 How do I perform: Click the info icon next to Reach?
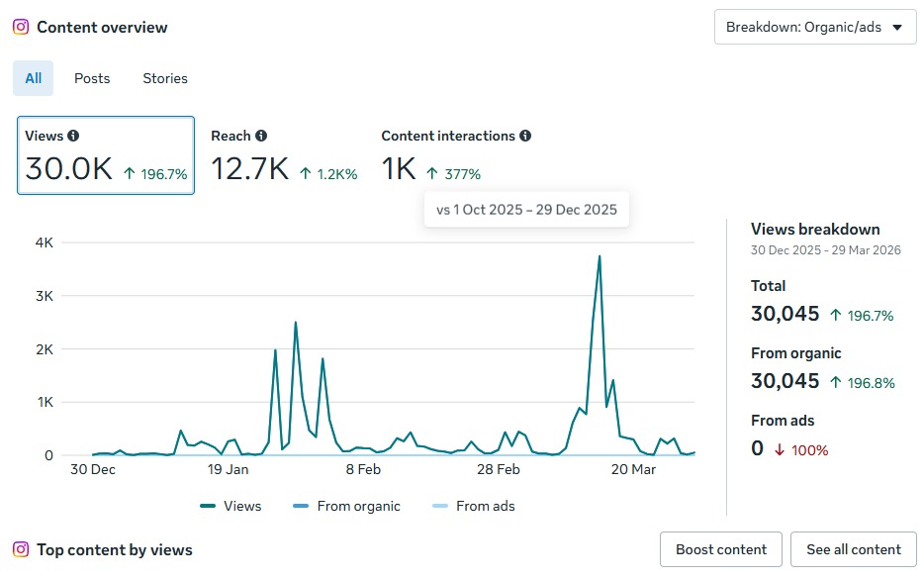point(260,137)
